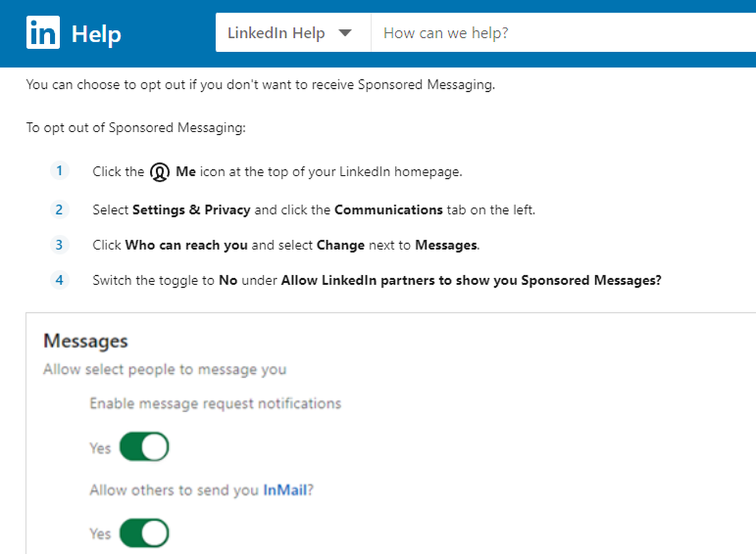756x554 pixels.
Task: Click the Help title in the header
Action: tap(96, 33)
